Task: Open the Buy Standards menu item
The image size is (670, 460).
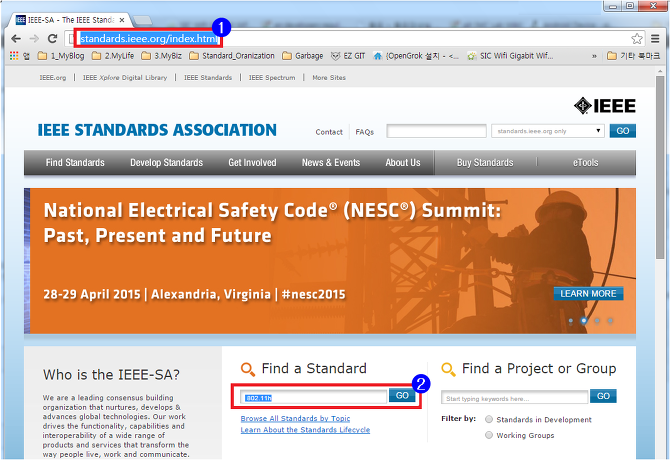Action: pyautogui.click(x=485, y=163)
